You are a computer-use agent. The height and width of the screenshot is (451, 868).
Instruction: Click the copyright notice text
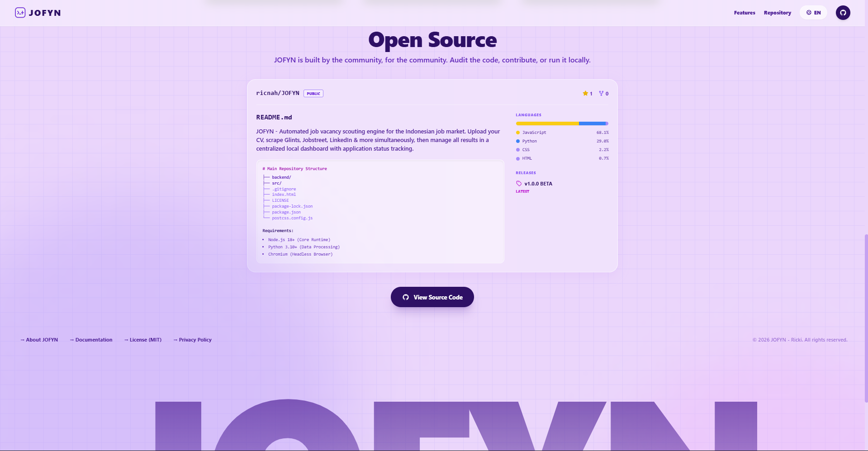pyautogui.click(x=800, y=340)
